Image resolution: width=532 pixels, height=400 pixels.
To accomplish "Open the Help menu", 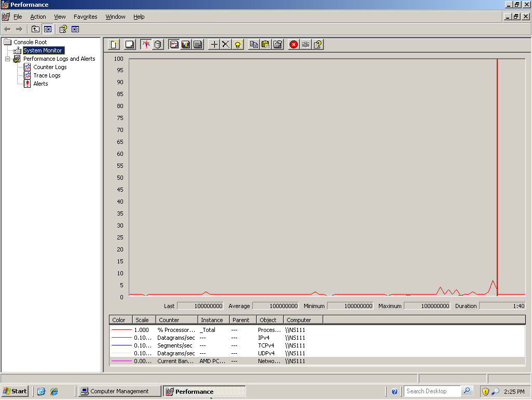I will click(x=139, y=17).
